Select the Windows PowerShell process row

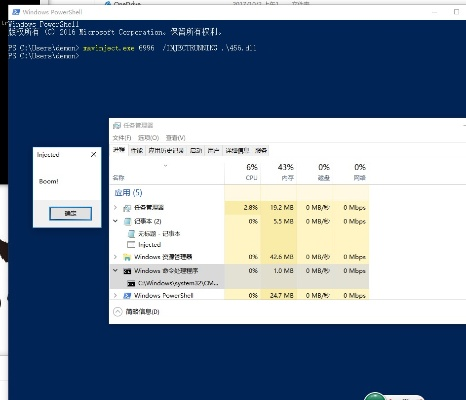(x=240, y=295)
